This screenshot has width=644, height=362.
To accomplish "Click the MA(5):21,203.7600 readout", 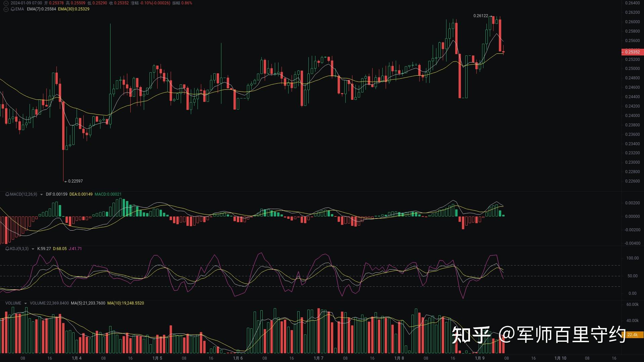I will (88, 303).
